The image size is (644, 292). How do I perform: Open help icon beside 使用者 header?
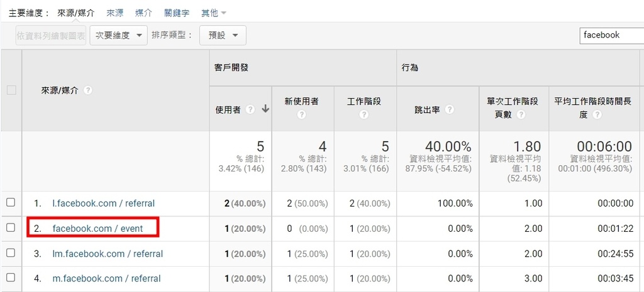click(250, 109)
